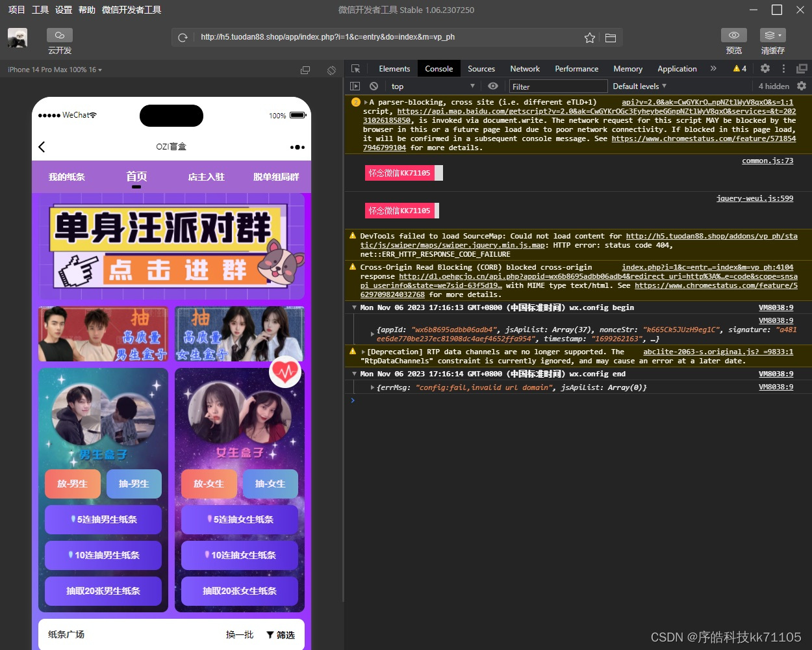Open the 设置 menu
The height and width of the screenshot is (650, 812).
click(x=64, y=10)
